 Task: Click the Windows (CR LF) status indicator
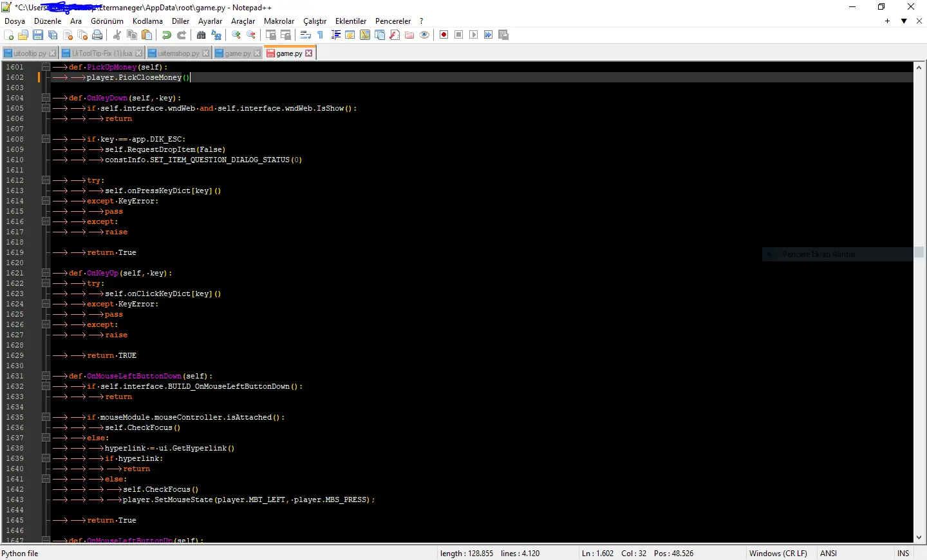tap(778, 553)
